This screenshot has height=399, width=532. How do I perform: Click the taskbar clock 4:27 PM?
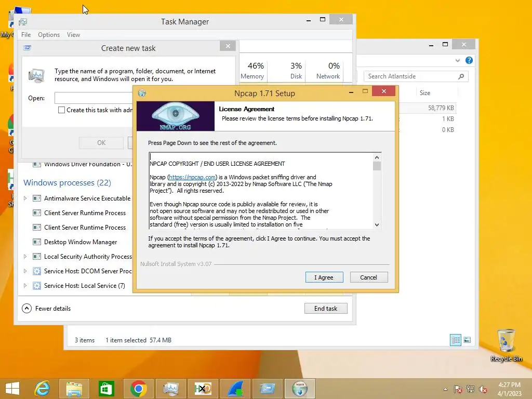click(x=509, y=385)
